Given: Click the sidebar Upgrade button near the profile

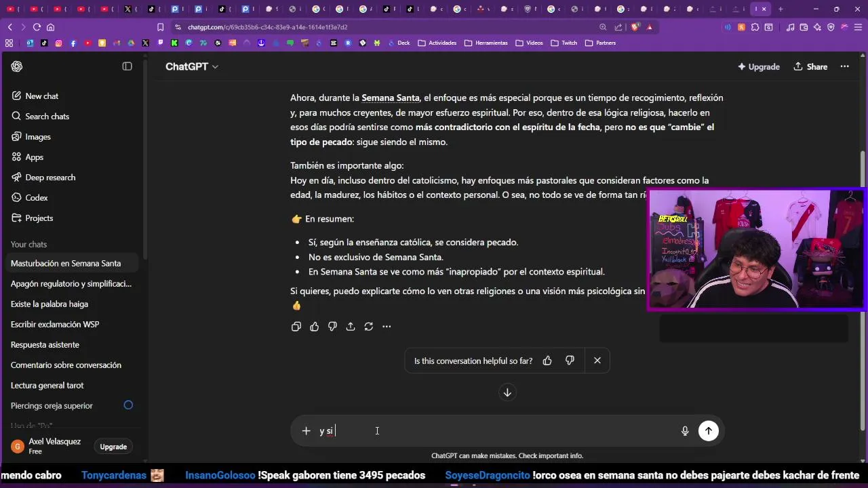Looking at the screenshot, I should tap(113, 447).
